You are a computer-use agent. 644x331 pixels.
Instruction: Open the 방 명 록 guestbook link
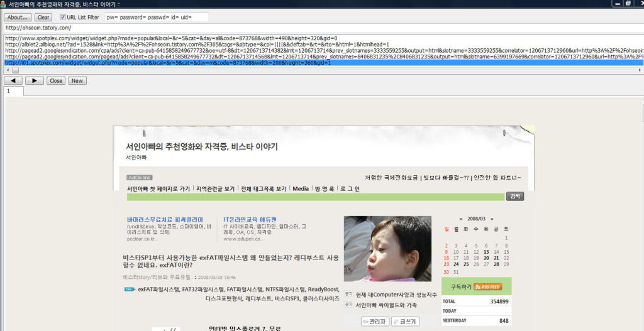325,188
